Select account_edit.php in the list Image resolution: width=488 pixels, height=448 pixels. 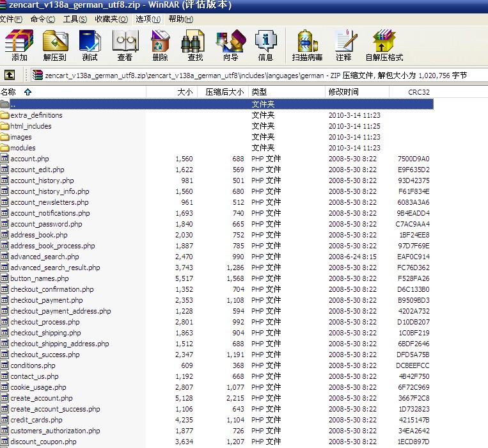pos(37,170)
